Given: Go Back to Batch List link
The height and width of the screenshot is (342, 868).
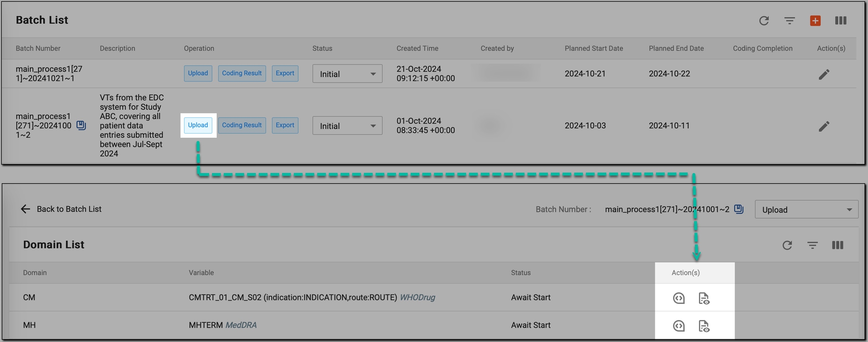Looking at the screenshot, I should (x=69, y=209).
